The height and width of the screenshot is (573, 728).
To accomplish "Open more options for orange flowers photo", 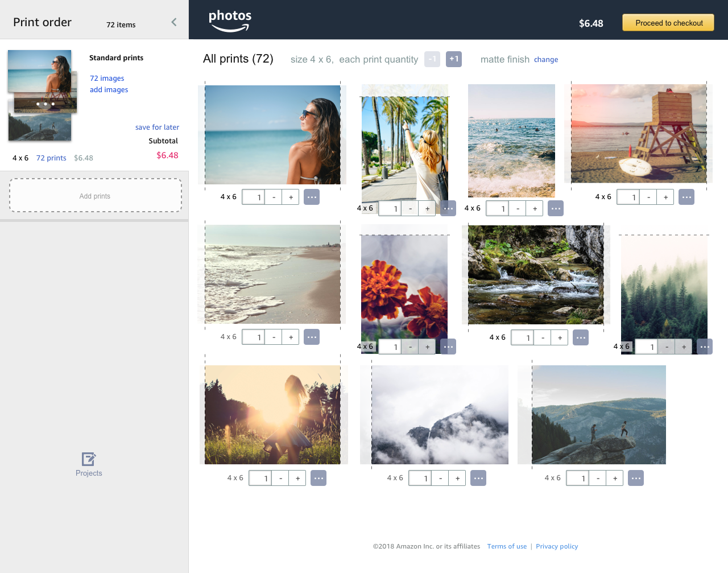I will coord(448,347).
